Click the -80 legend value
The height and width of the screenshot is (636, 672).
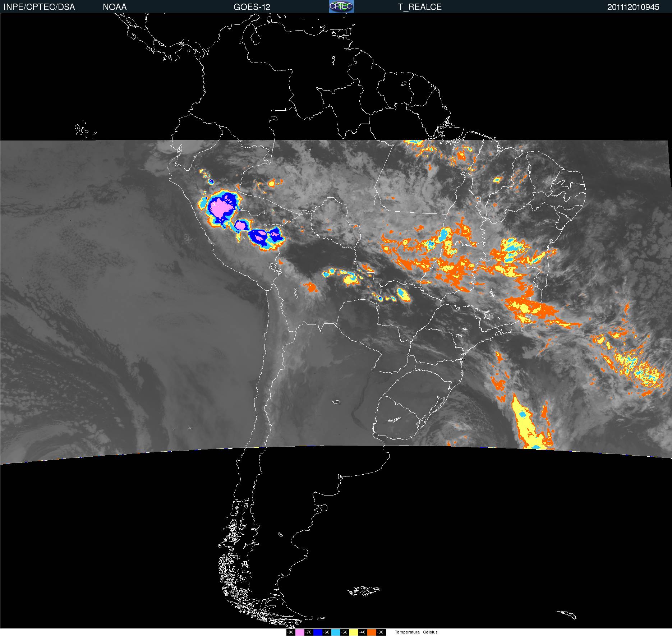pos(290,632)
